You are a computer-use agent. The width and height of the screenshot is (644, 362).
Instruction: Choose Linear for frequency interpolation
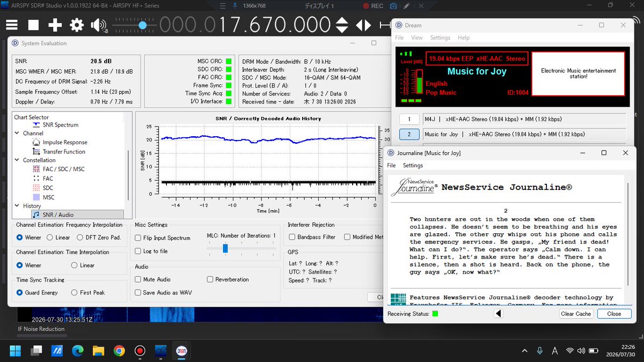[x=58, y=238]
